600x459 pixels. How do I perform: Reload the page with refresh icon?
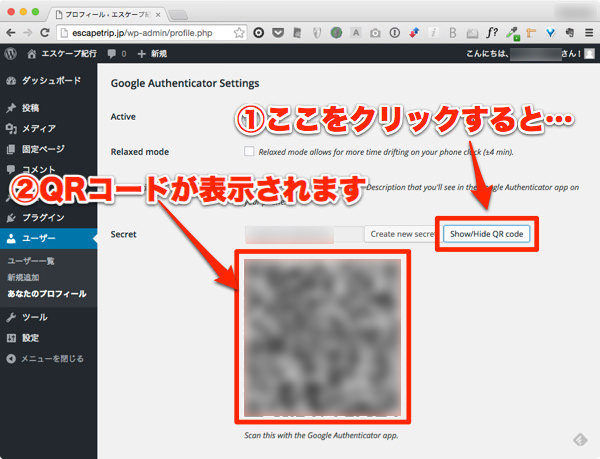[45, 33]
